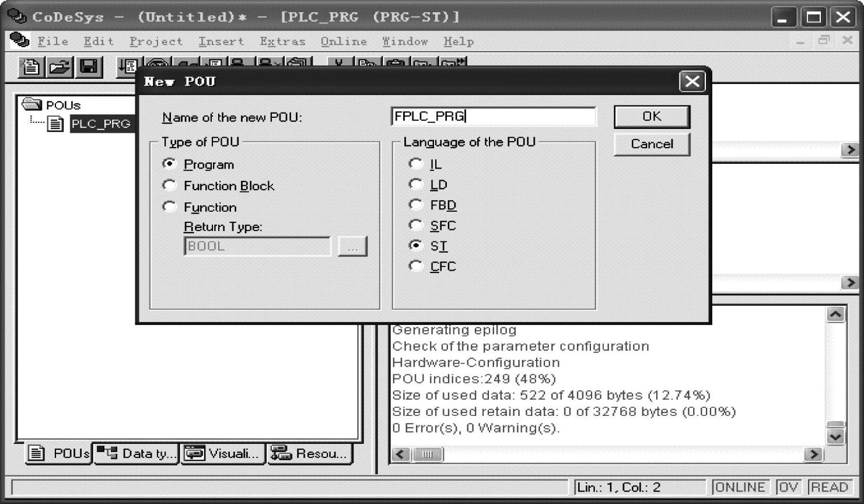Open the File menu
The height and width of the screenshot is (504, 864).
[x=53, y=41]
